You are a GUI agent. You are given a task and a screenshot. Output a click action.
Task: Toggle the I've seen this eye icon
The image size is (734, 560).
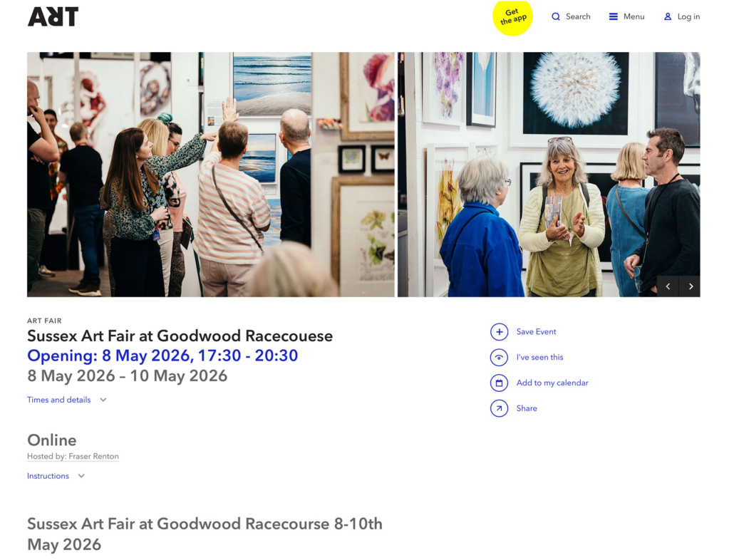click(499, 358)
